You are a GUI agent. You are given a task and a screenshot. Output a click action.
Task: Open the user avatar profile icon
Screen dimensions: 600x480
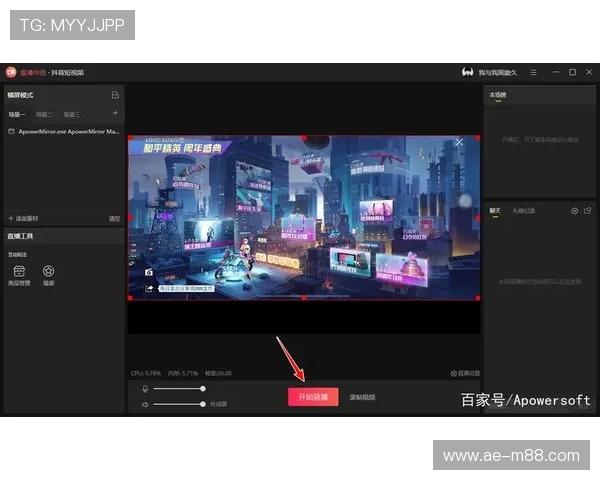pos(467,72)
